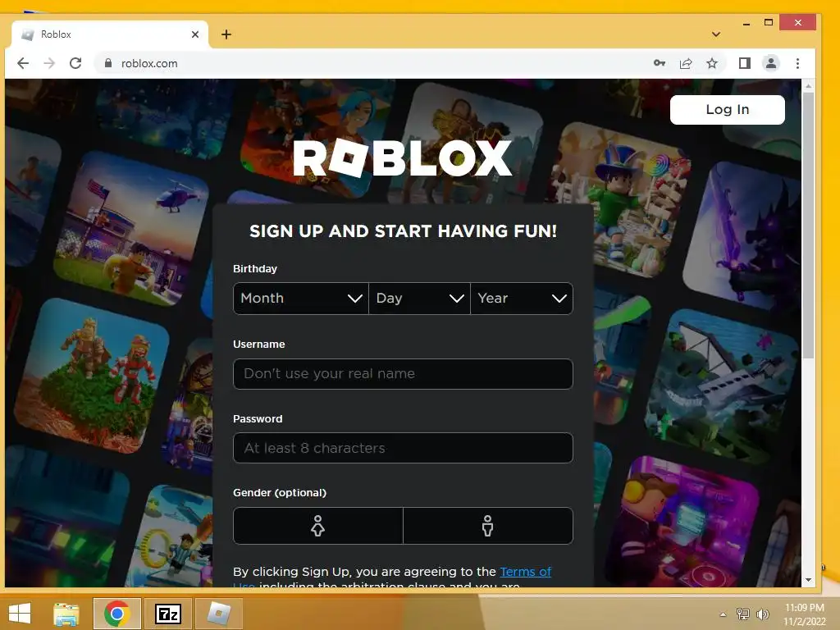
Task: Click the Roblox logo
Action: [402, 157]
